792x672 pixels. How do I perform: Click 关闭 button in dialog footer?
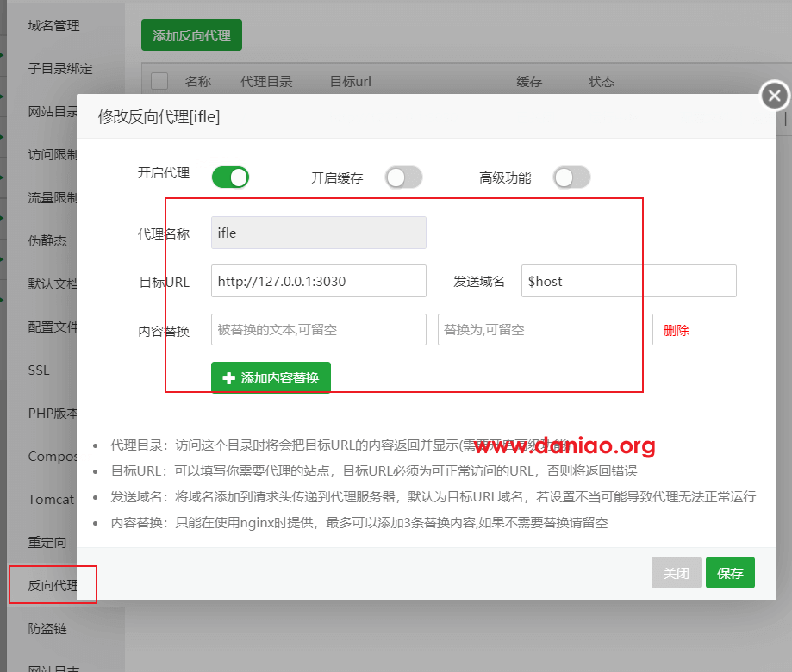click(x=677, y=573)
